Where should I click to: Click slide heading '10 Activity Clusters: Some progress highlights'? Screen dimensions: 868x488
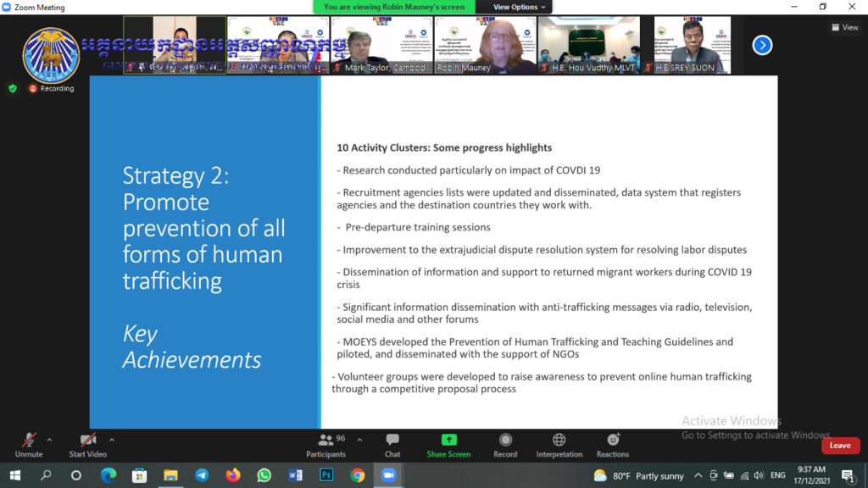[444, 147]
